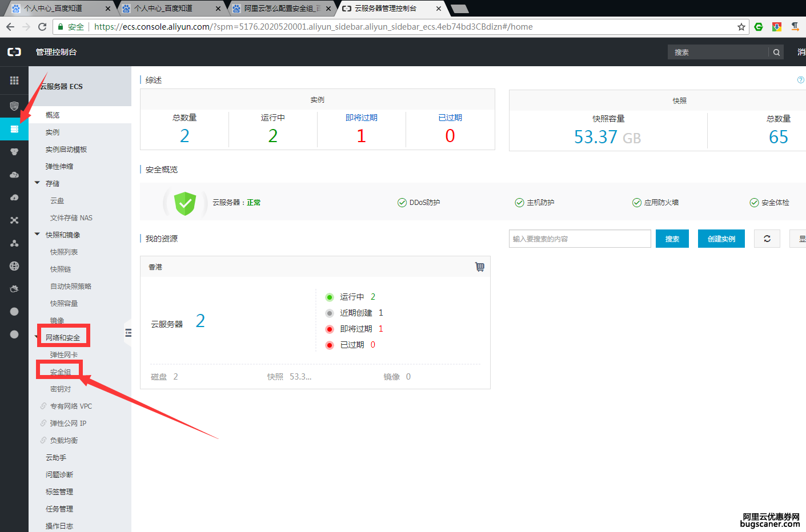Open 安全组 in the sidebar

[61, 372]
